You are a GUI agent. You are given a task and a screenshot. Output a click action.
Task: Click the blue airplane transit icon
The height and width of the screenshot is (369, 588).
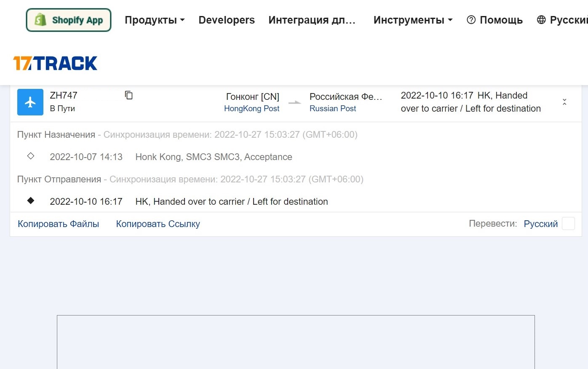pos(30,102)
